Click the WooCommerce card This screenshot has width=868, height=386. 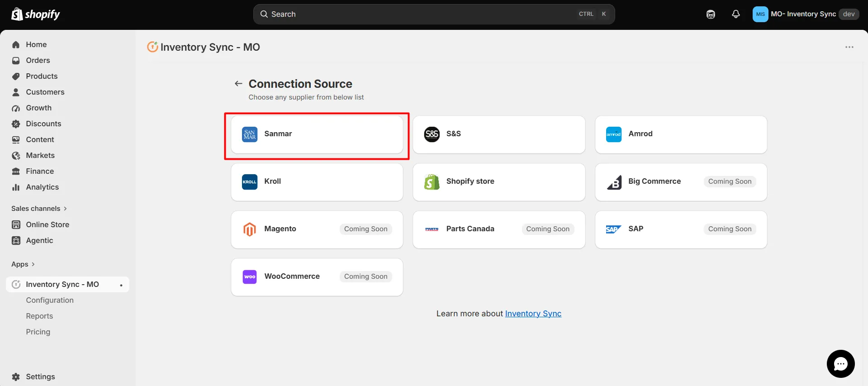point(317,277)
